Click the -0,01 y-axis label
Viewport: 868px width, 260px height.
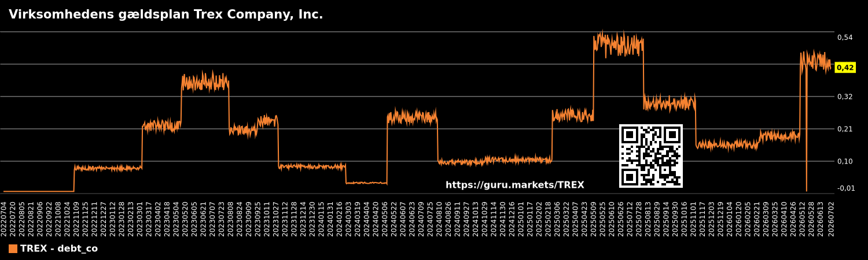(845, 188)
